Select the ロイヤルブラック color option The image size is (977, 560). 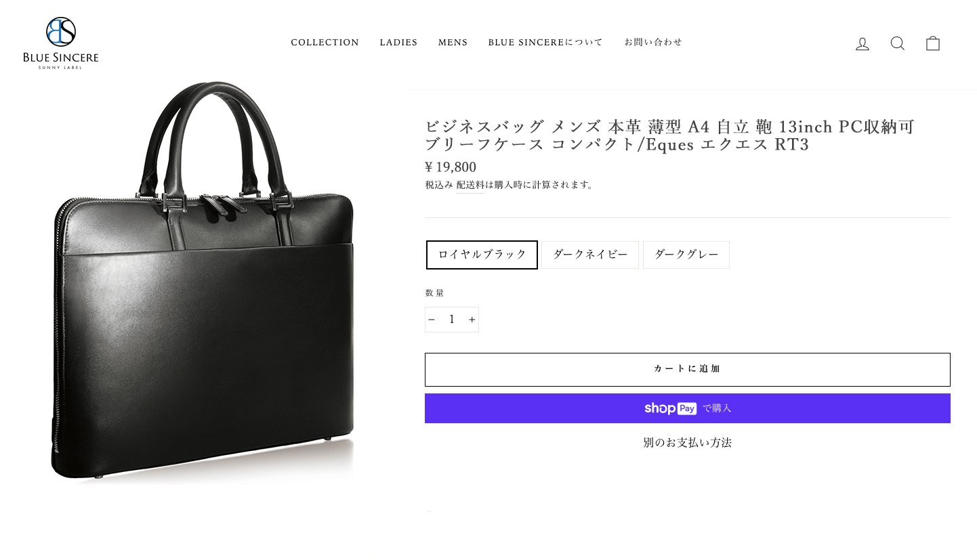click(x=482, y=255)
